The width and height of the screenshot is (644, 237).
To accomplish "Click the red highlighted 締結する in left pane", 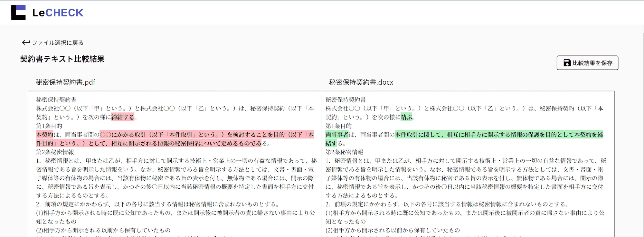I will point(123,117).
